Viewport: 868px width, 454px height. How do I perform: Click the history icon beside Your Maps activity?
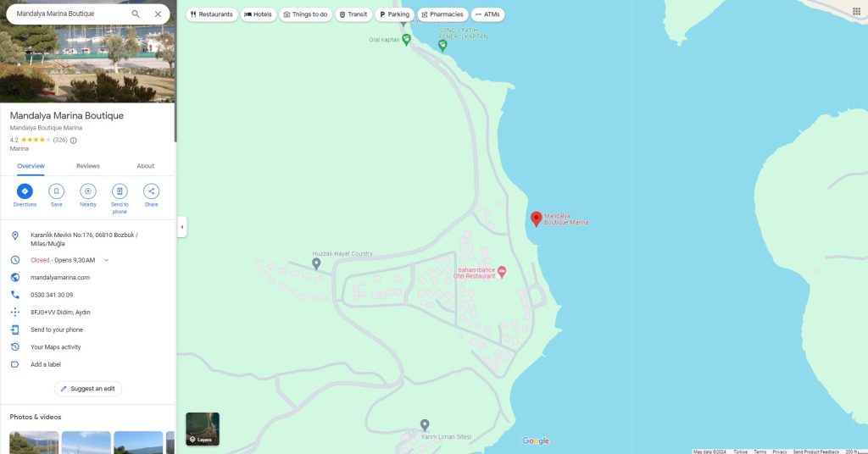15,347
